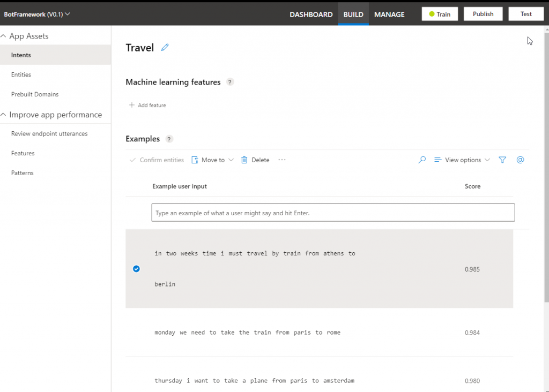Click the 0.984 score value
The height and width of the screenshot is (392, 549).
point(472,333)
